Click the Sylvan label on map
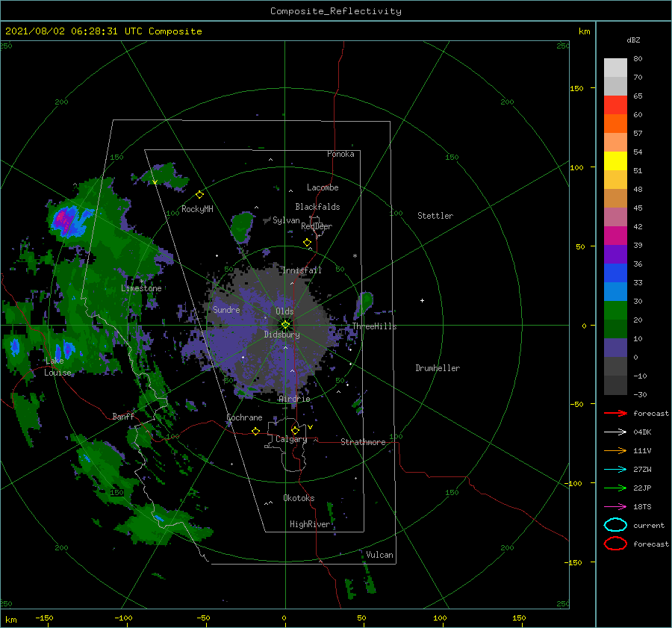 click(286, 220)
